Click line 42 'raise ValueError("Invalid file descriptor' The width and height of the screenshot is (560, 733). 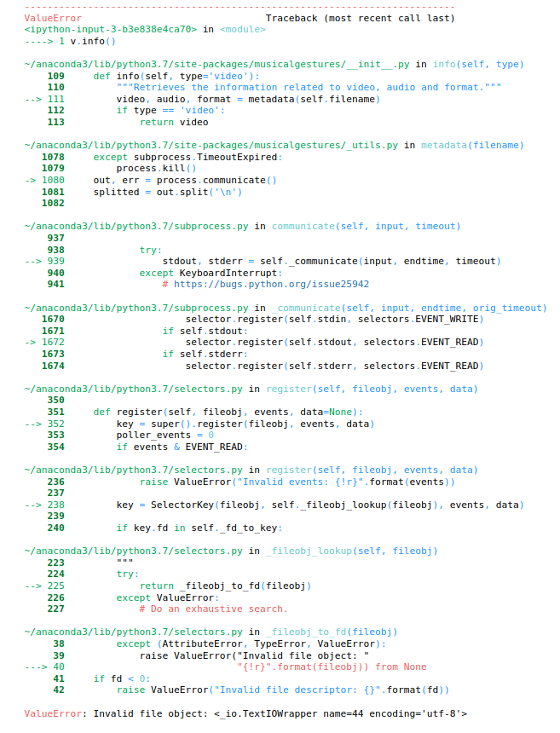[x=283, y=690]
